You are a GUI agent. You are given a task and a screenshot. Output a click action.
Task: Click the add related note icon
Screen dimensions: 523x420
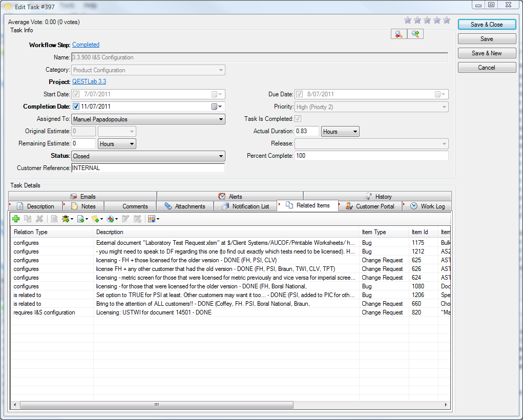click(95, 219)
